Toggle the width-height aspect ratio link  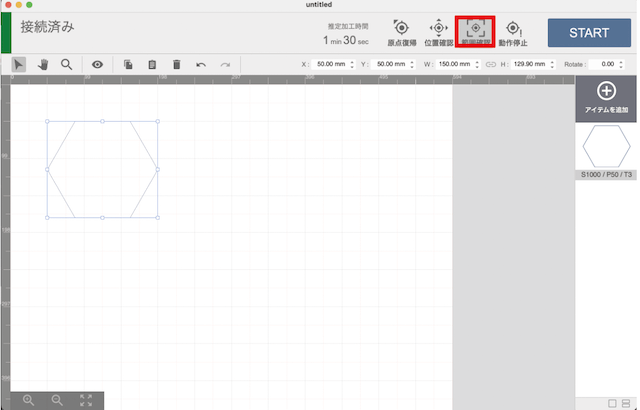[x=491, y=64]
